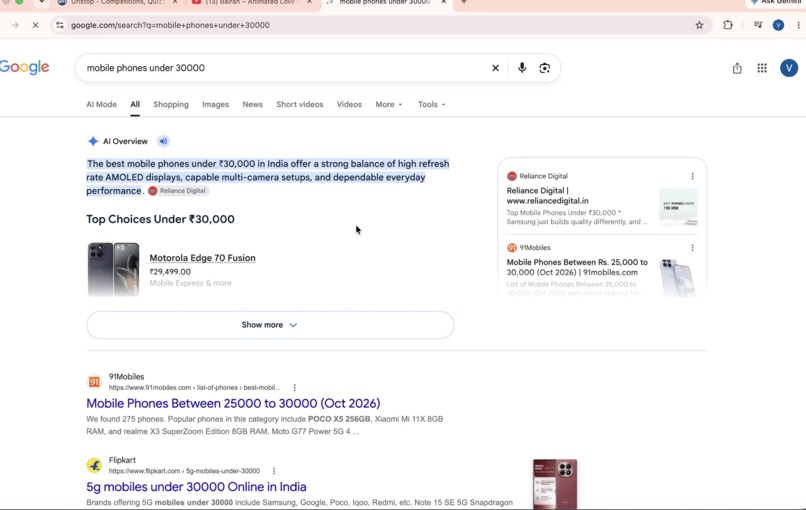Click Flipkart result phone thumbnail
The width and height of the screenshot is (806, 510).
click(555, 484)
